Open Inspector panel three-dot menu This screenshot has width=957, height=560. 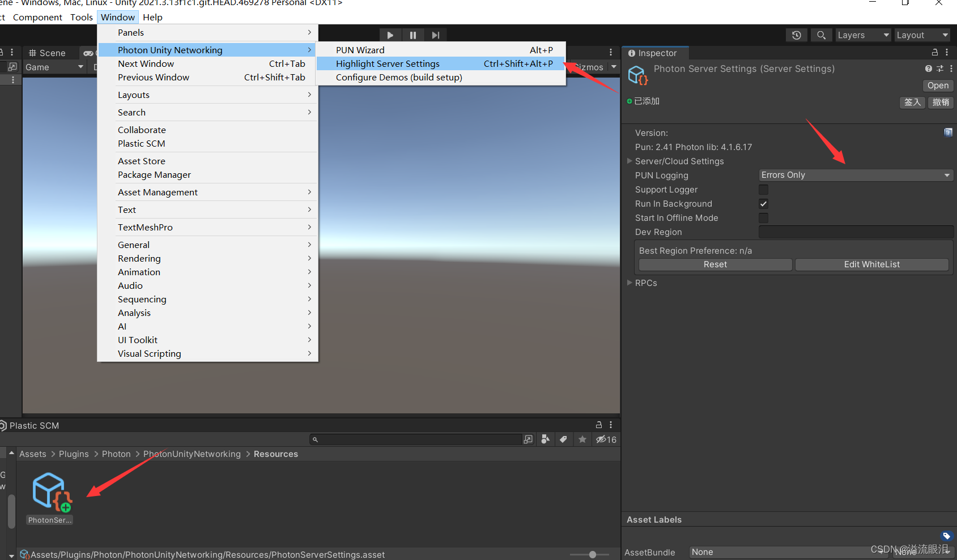(947, 52)
